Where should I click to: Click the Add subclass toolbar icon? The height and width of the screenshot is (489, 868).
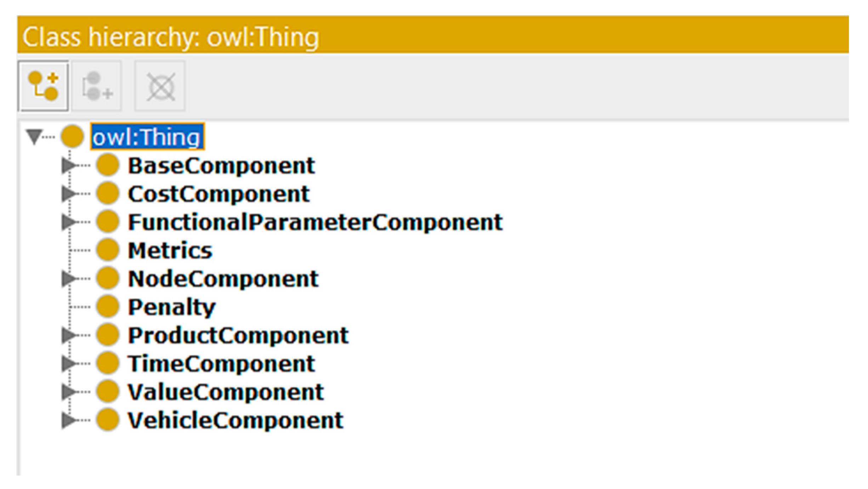(43, 86)
